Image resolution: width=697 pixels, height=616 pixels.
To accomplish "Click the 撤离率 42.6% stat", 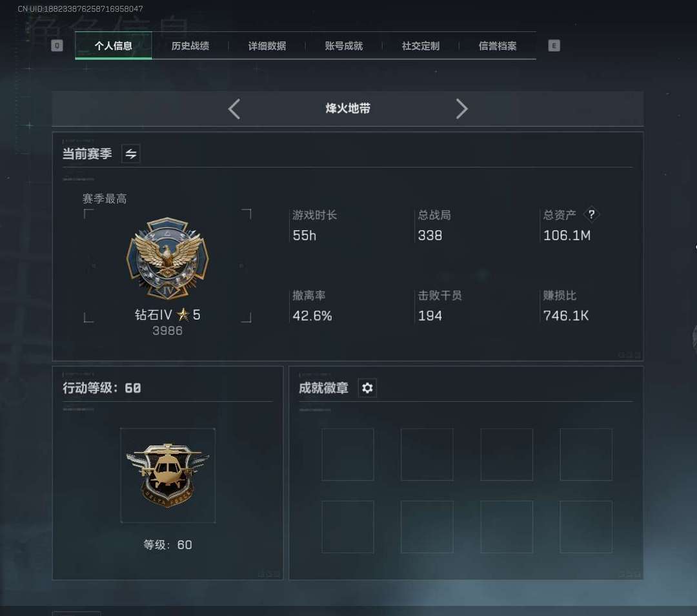I will pyautogui.click(x=312, y=306).
